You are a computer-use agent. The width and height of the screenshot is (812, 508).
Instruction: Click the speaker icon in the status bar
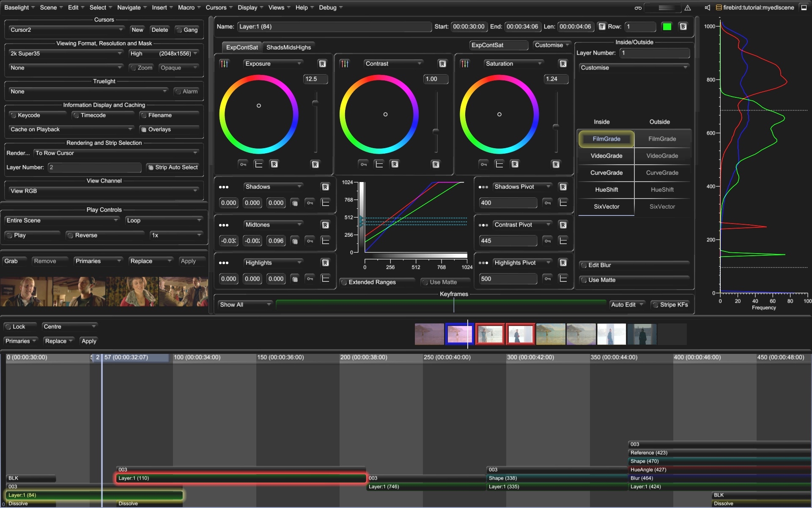coord(707,8)
